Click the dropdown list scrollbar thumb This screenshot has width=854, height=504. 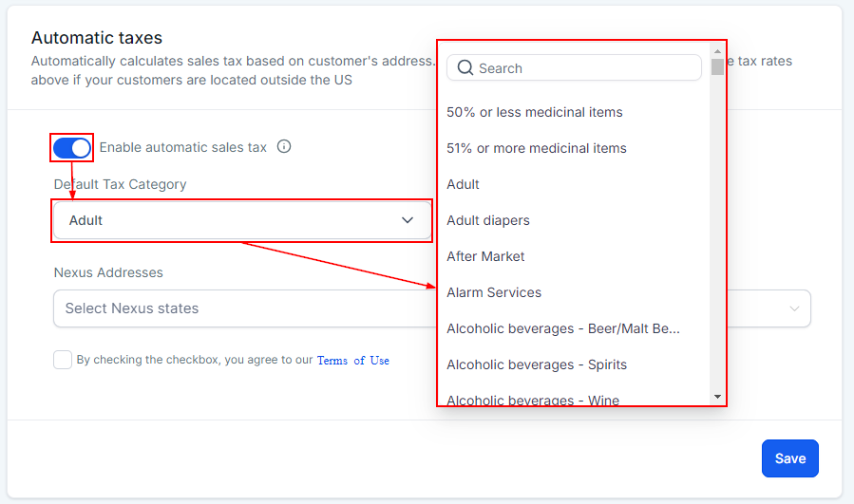[717, 66]
